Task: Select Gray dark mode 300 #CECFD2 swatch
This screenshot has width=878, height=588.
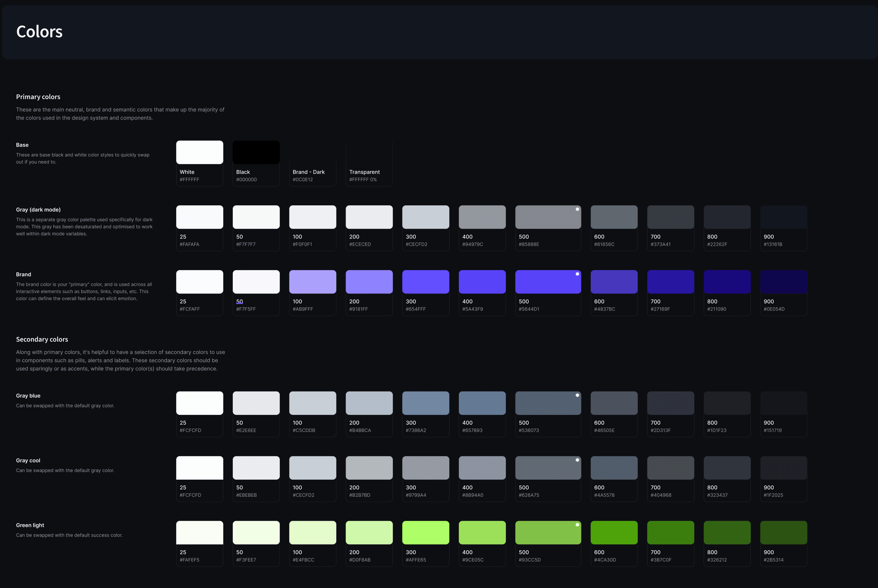Action: (x=426, y=217)
